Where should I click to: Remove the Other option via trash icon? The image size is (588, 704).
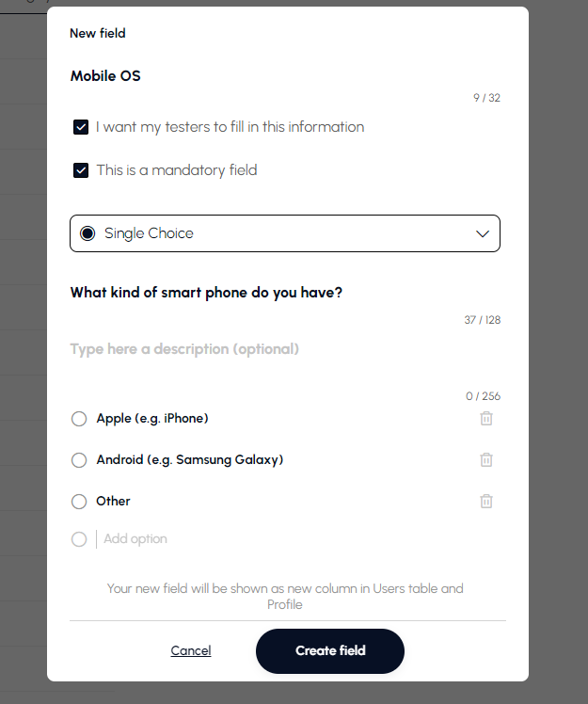[486, 502]
